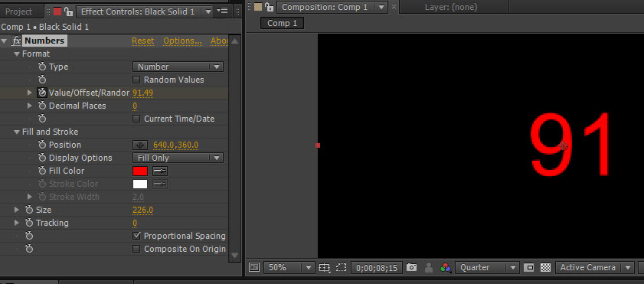Viewport: 644px width, 284px height.
Task: Open Effect Controls panel options menu
Action: pyautogui.click(x=222, y=11)
